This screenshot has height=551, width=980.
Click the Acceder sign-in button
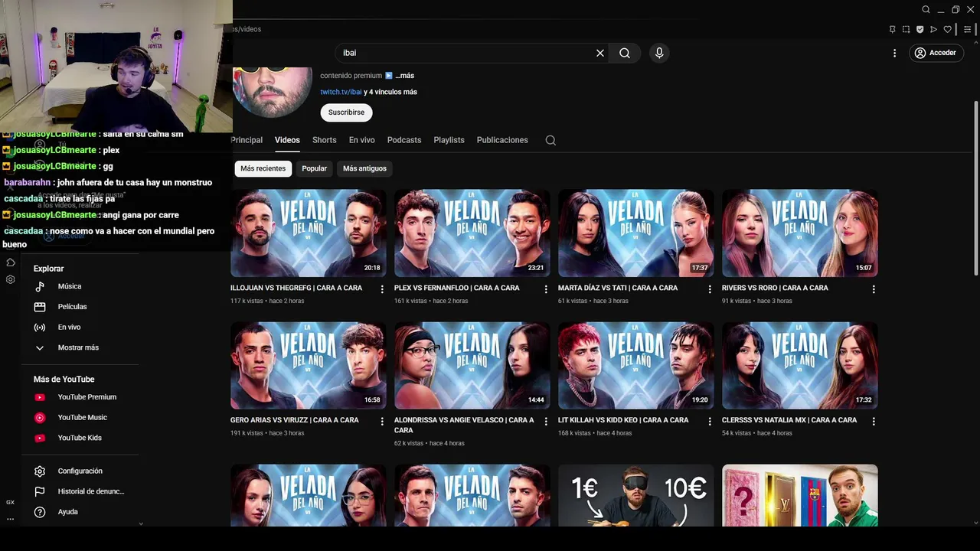tap(936, 53)
